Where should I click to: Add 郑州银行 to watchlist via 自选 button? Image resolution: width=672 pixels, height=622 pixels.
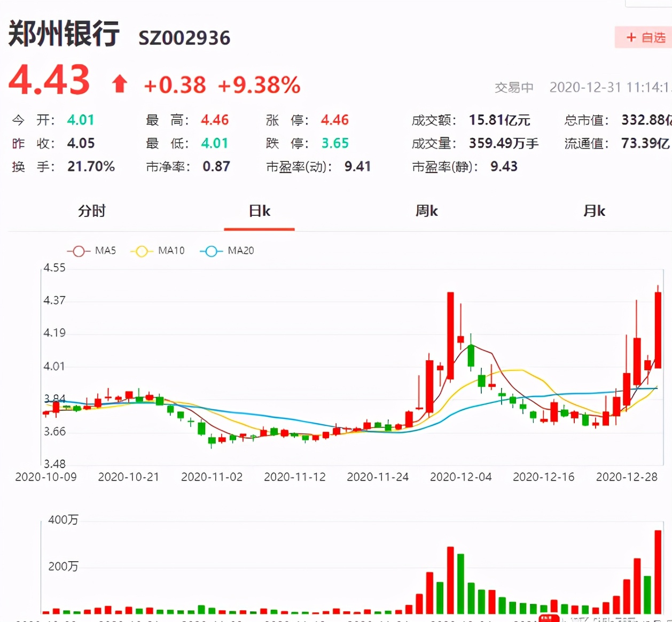646,38
